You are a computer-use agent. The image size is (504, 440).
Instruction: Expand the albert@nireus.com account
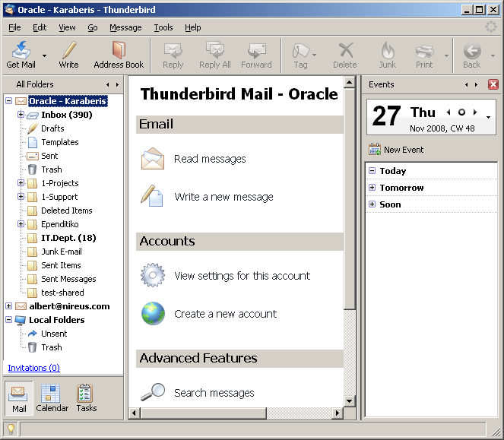[x=9, y=306]
